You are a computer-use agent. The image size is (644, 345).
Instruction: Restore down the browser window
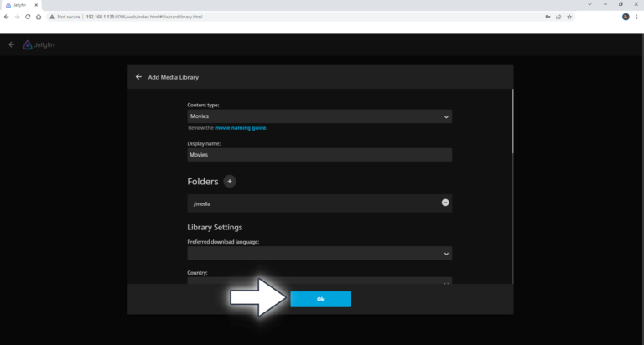pyautogui.click(x=621, y=4)
